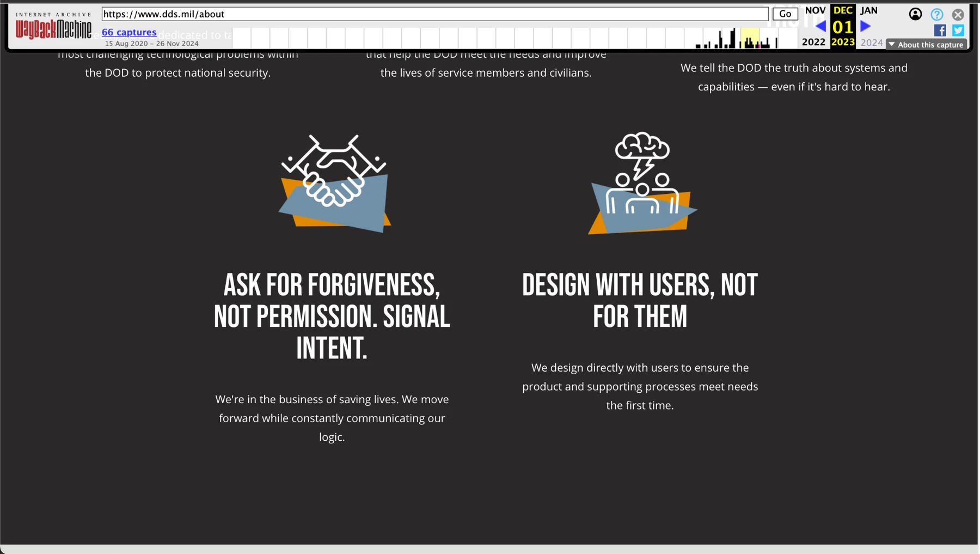Click the day 01 date
Screen dimensions: 980x554
[x=843, y=27]
